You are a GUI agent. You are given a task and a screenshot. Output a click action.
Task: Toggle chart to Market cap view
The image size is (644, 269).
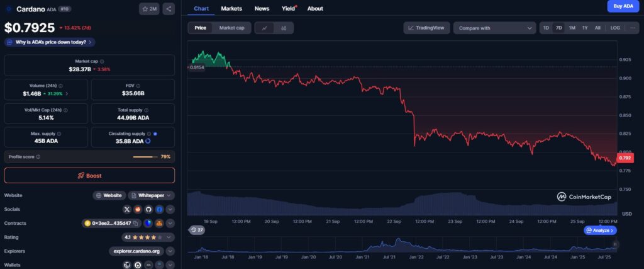click(231, 28)
